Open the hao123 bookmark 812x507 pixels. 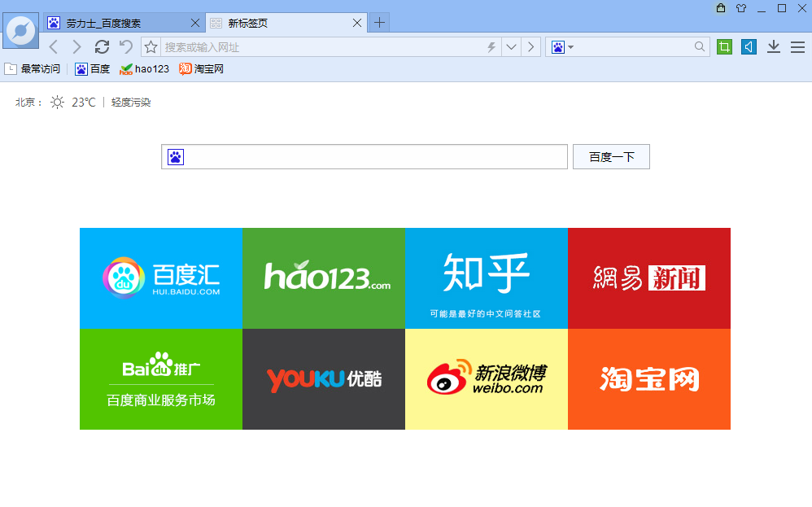[x=145, y=69]
